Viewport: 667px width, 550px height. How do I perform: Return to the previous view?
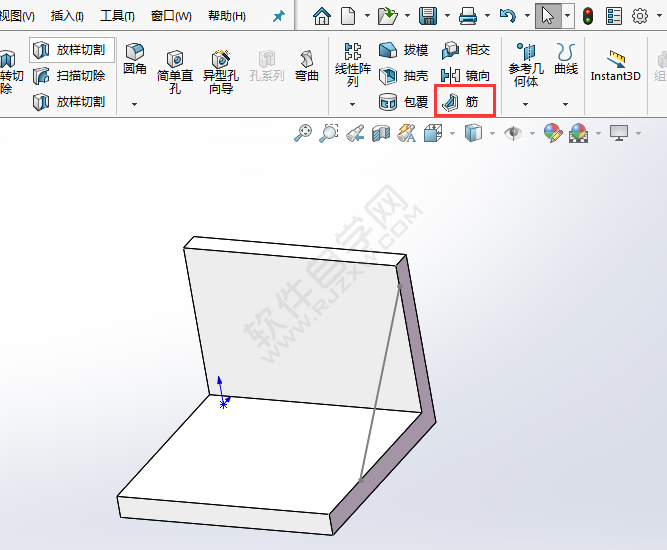355,133
